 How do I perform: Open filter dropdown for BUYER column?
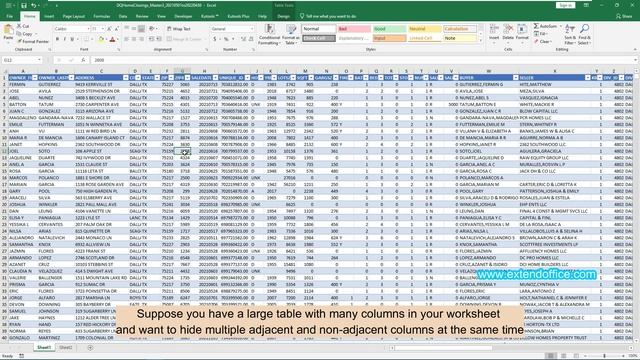point(516,78)
